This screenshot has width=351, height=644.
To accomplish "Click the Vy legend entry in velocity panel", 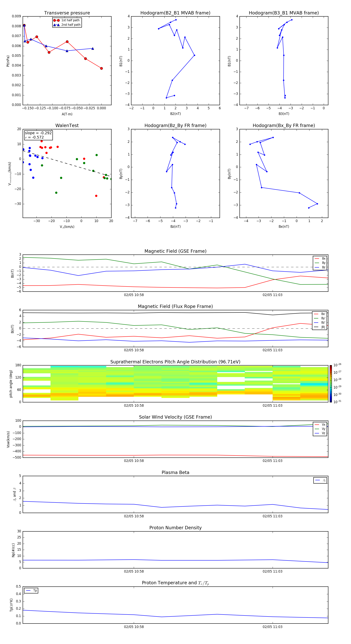I will [320, 429].
